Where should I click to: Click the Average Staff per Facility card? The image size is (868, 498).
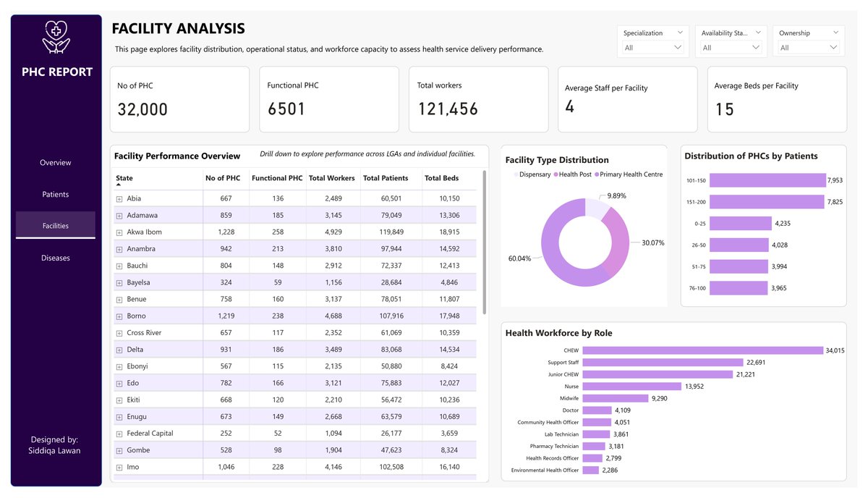pos(628,100)
